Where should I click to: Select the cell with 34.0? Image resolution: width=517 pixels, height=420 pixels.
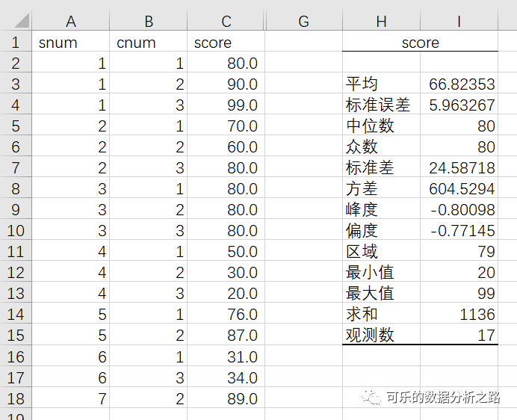tap(226, 377)
